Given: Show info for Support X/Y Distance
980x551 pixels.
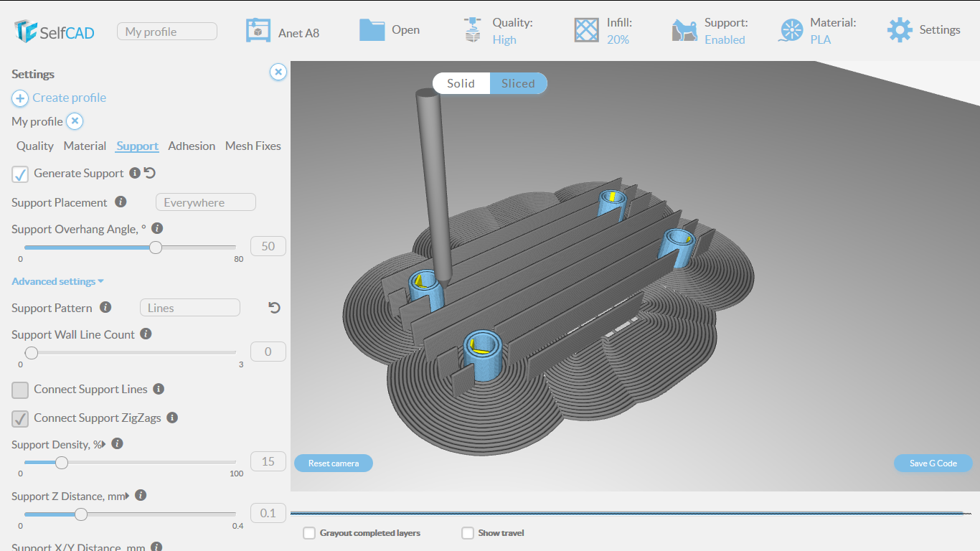Looking at the screenshot, I should pyautogui.click(x=156, y=547).
